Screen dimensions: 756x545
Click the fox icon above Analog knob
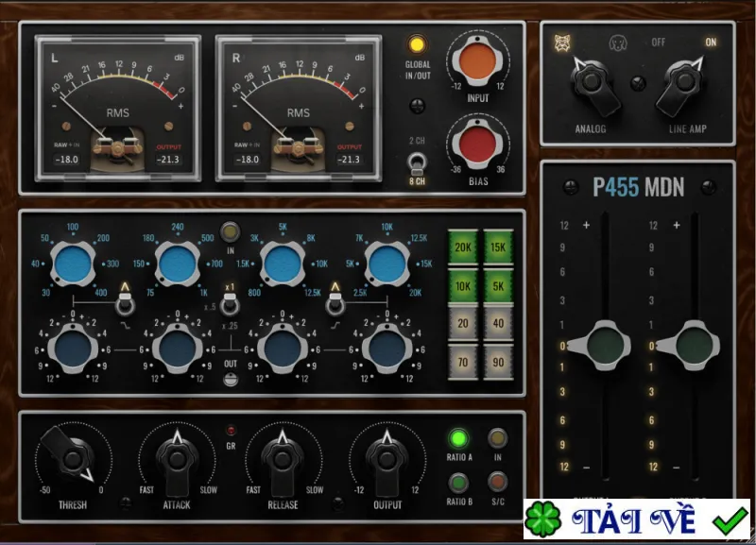(x=562, y=43)
